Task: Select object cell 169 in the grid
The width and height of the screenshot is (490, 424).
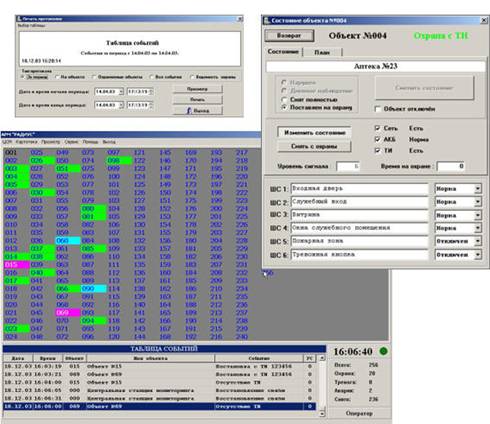Action: coord(191,153)
